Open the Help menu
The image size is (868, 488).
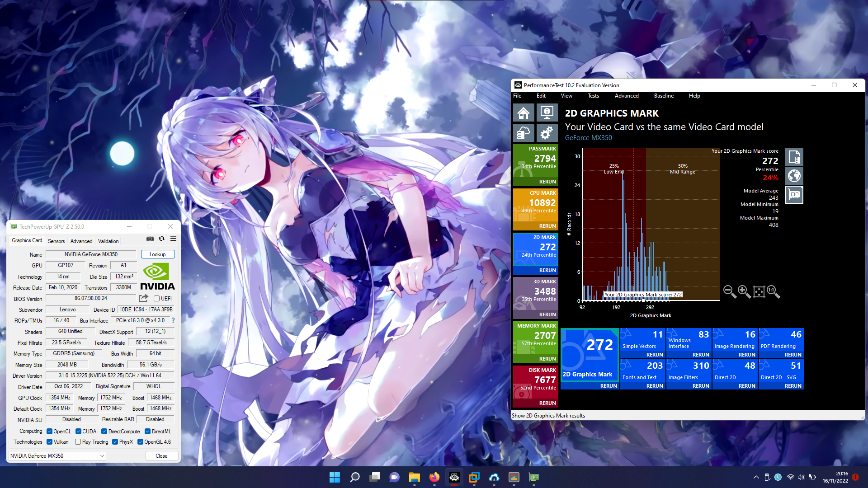694,96
